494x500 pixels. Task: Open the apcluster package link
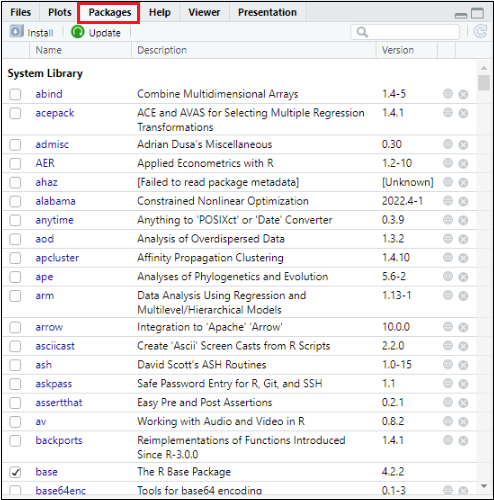point(57,258)
